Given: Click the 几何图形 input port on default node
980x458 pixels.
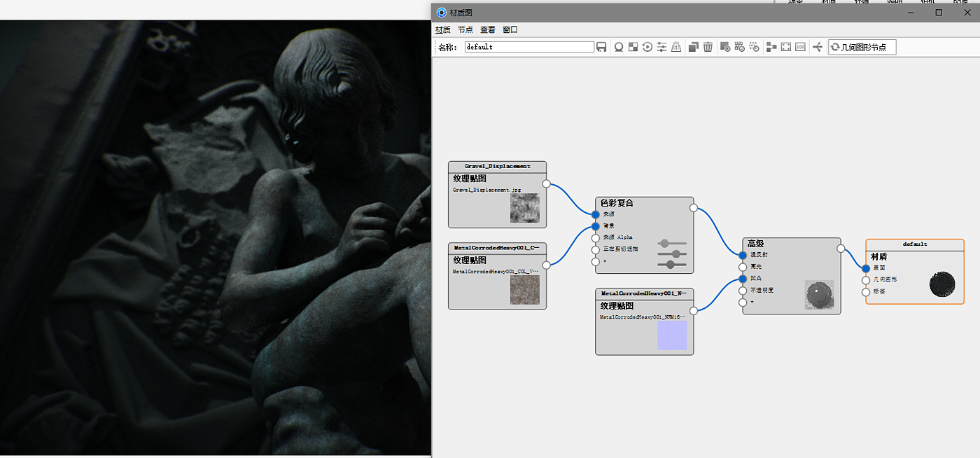Looking at the screenshot, I should pos(866,280).
